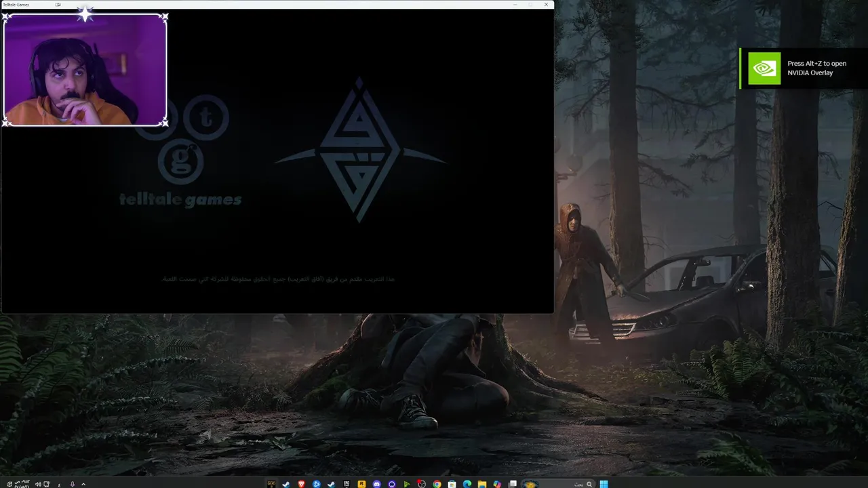Click the green play arrow taskbar icon
The height and width of the screenshot is (488, 868).
[407, 484]
